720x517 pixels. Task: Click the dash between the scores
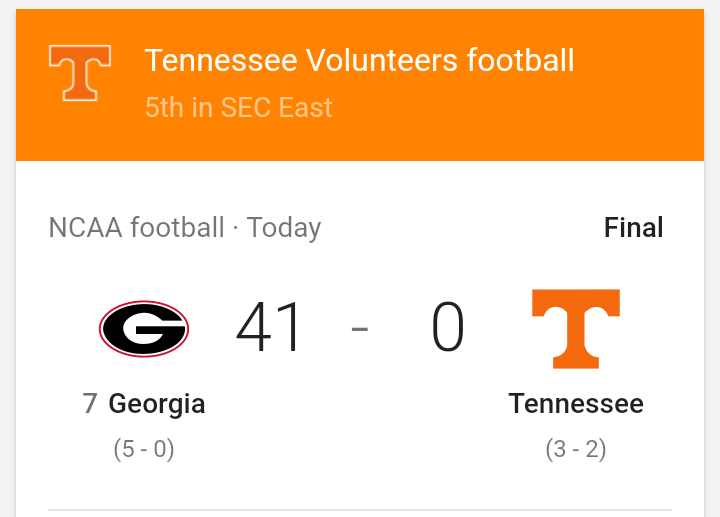click(x=360, y=329)
